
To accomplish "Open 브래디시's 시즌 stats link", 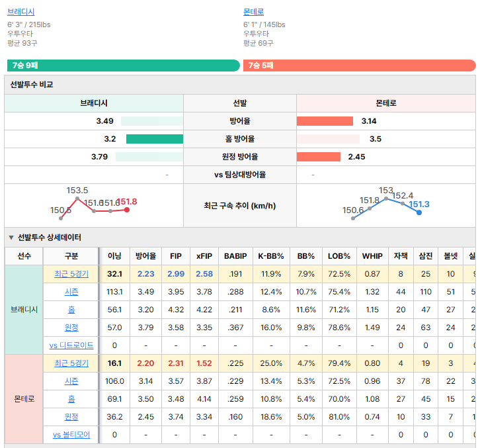I will tap(71, 292).
